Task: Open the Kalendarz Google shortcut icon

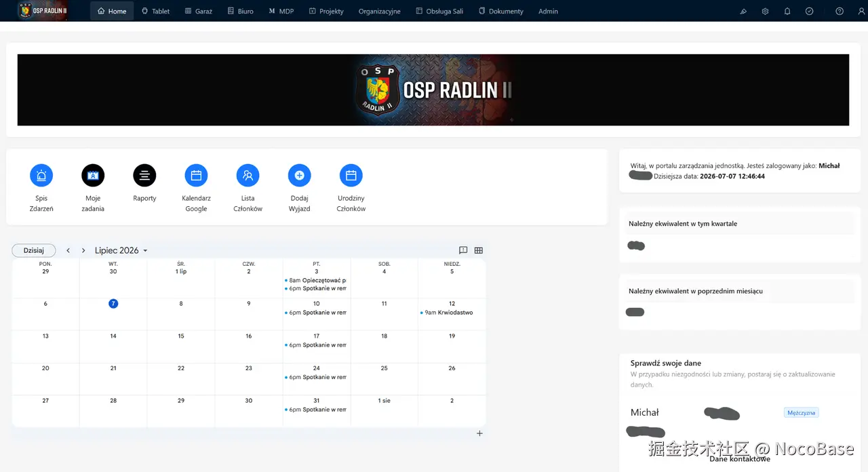Action: click(x=196, y=176)
